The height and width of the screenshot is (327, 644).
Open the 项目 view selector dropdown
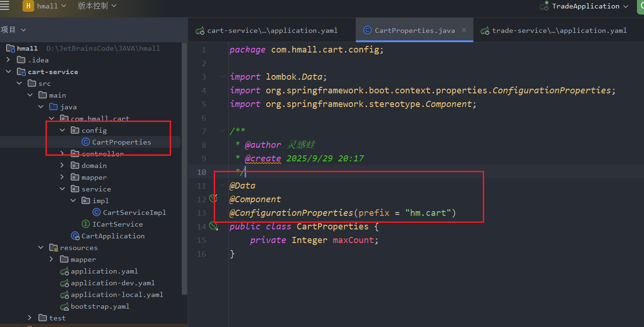(13, 30)
